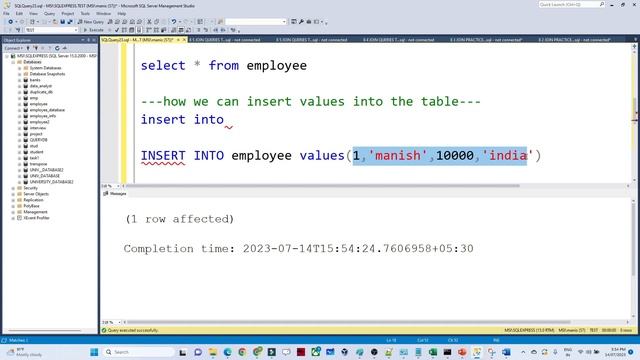Open the Tools menu
The image size is (640, 360).
coord(85,13)
